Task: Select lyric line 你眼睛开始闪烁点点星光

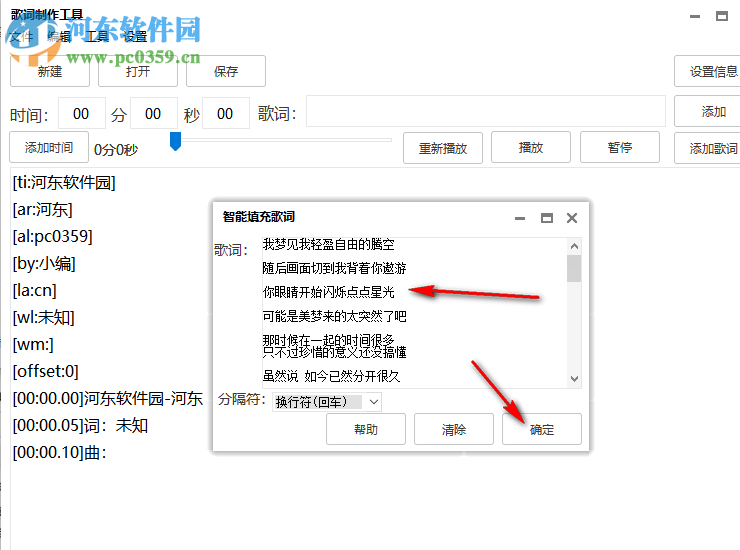Action: coord(328,292)
